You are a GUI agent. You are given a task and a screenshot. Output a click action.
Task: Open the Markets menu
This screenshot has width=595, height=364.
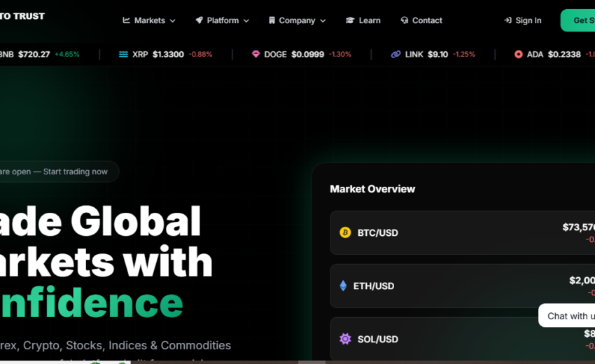click(x=148, y=20)
